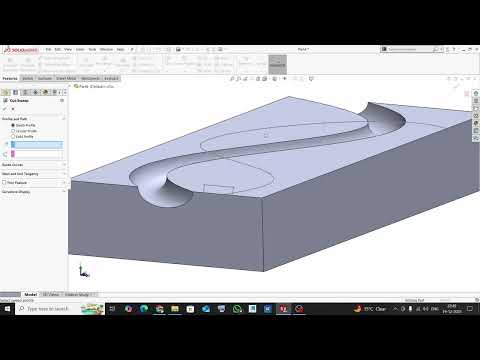Click the Zoom to Area view icon
Viewport: 480px width, 360px height.
[239, 79]
